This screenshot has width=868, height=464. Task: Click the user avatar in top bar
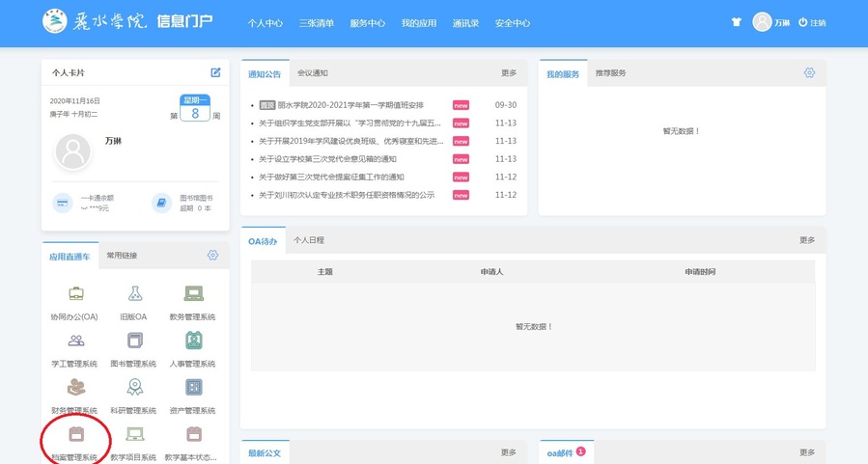[762, 22]
